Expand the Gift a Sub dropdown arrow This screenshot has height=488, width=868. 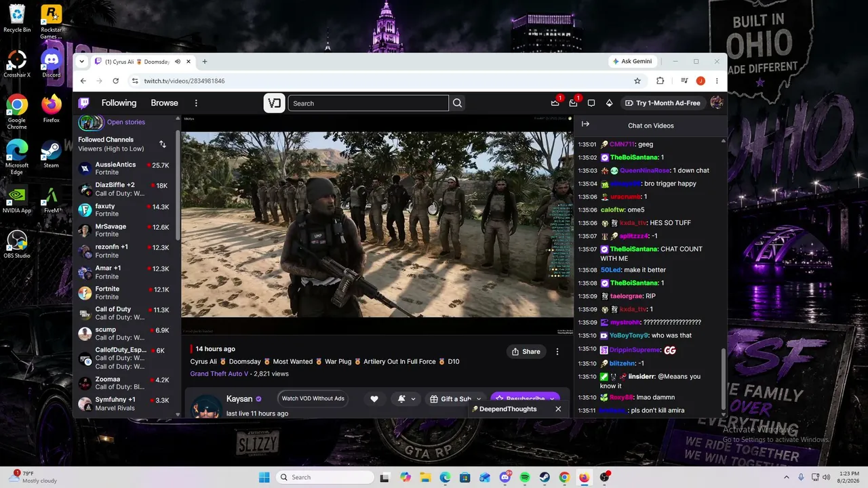point(479,399)
